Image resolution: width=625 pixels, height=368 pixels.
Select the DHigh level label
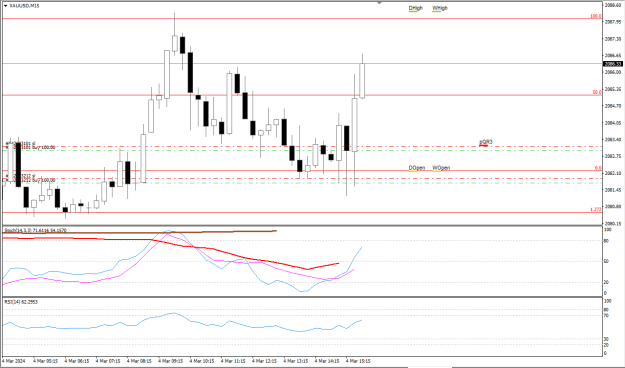point(415,8)
